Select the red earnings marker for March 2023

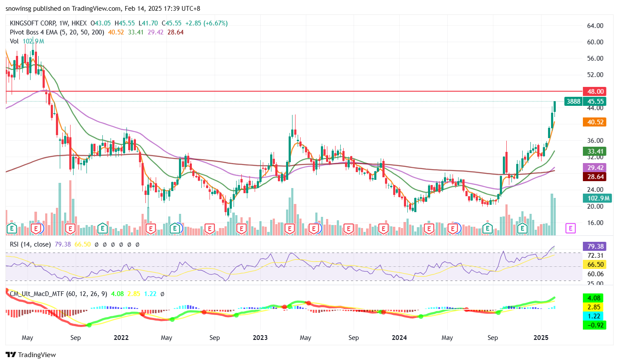tap(289, 228)
